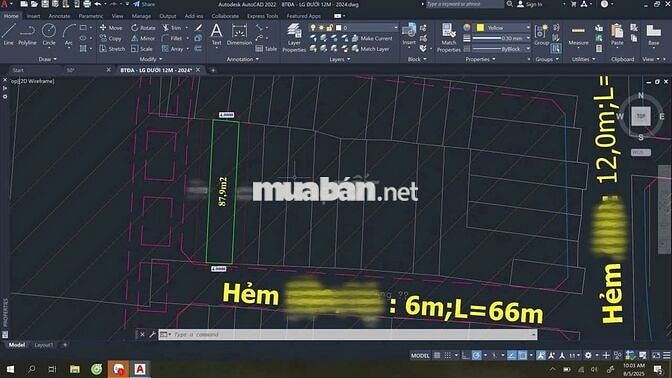This screenshot has height=378, width=672.
Task: Click Sign In
Action: coord(530,4)
